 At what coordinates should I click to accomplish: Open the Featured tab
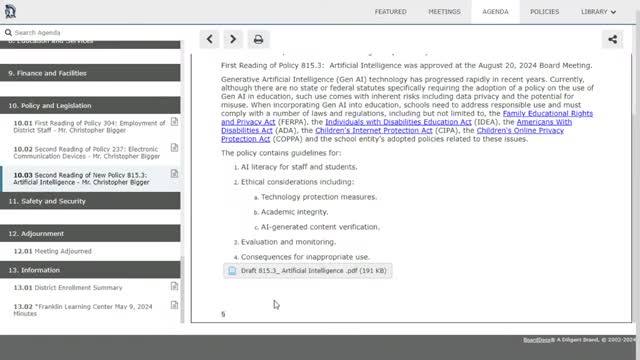point(391,12)
